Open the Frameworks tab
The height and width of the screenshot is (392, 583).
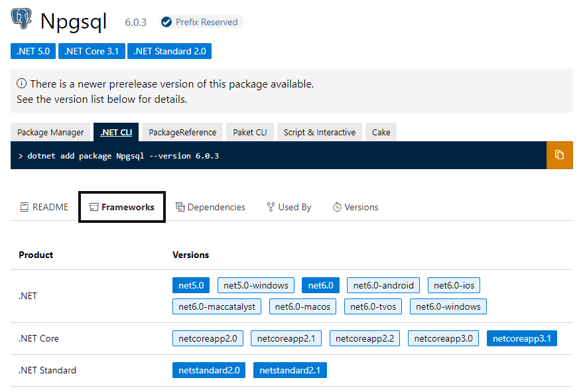pyautogui.click(x=122, y=207)
